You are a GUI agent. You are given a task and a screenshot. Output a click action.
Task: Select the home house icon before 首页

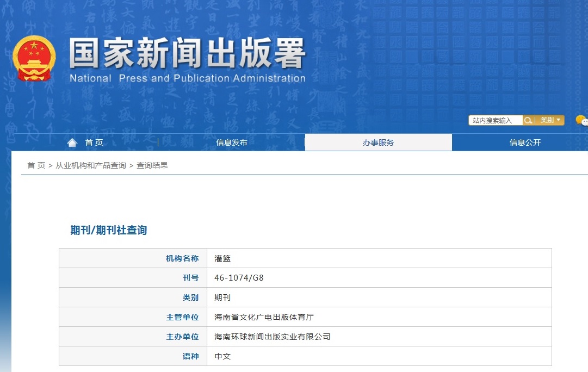click(72, 142)
